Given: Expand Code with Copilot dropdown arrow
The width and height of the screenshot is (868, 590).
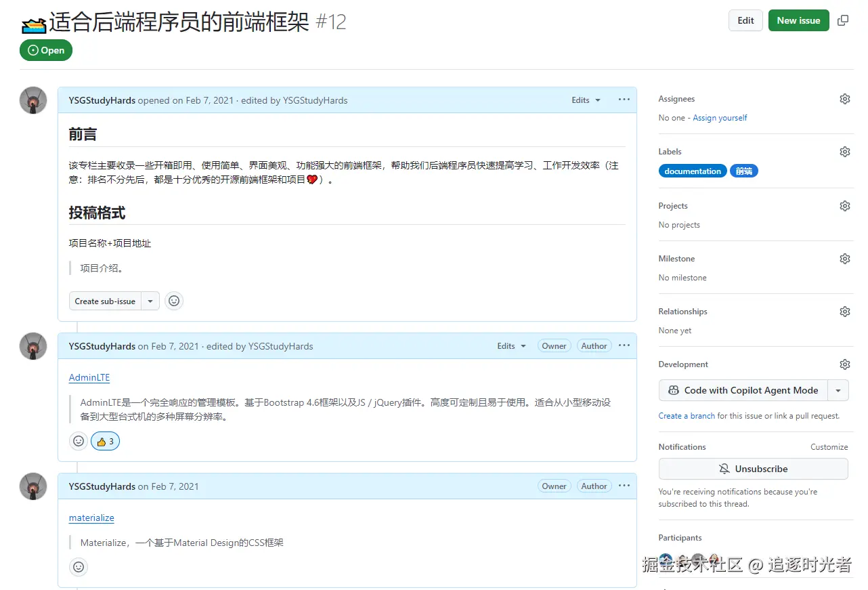Looking at the screenshot, I should point(838,390).
